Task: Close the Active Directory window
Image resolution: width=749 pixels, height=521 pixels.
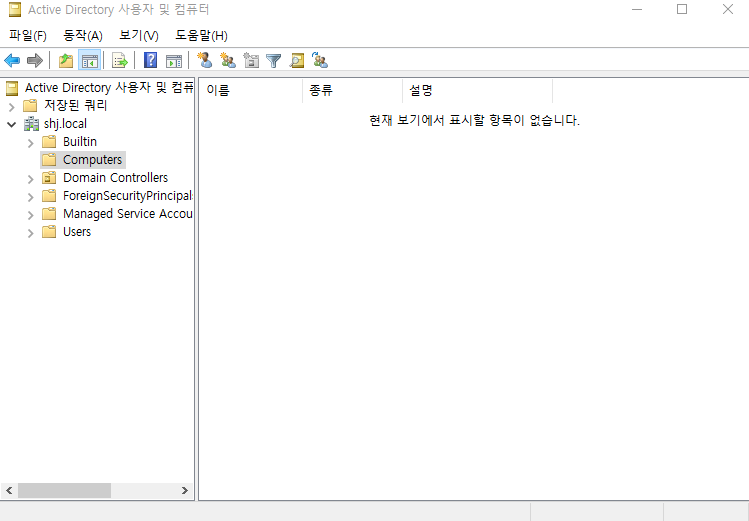Action: click(728, 10)
